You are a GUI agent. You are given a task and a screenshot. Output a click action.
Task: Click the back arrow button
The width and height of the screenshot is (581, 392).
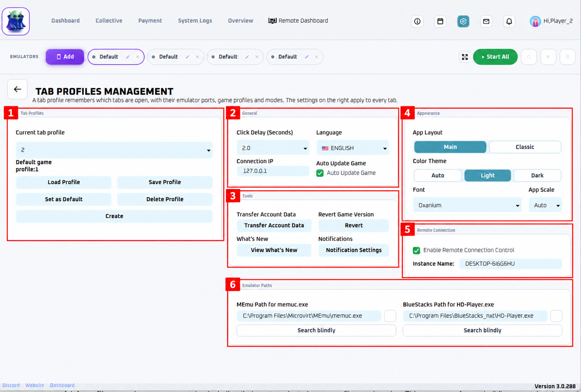[x=18, y=89]
